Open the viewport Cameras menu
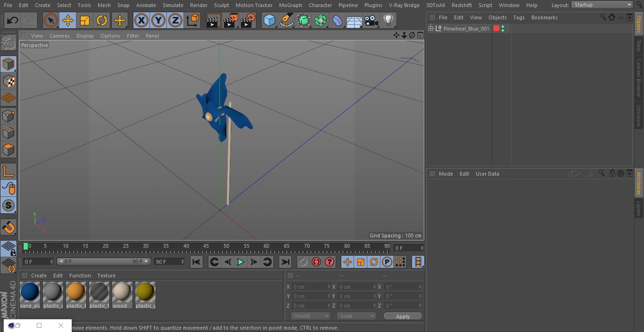The height and width of the screenshot is (332, 644). click(x=59, y=36)
